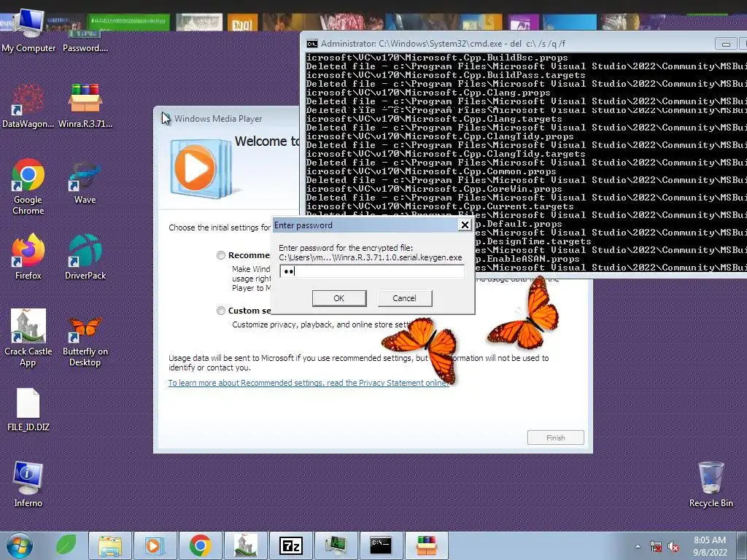This screenshot has width=747, height=560.
Task: Cancel the Enter password dialog
Action: (404, 298)
